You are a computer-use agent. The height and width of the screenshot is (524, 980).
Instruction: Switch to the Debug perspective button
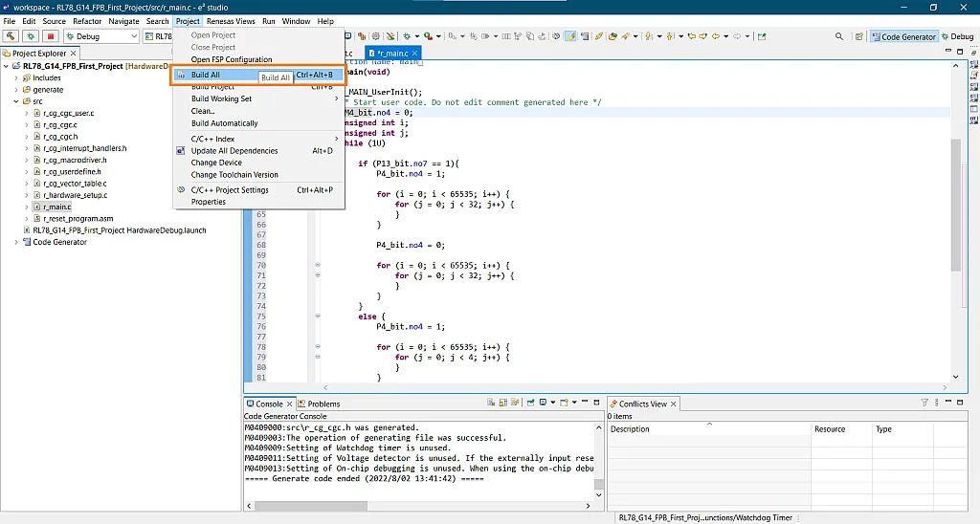pyautogui.click(x=957, y=37)
